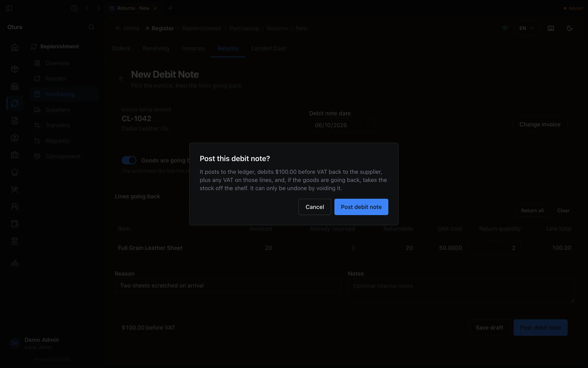Switch to the Receiving tab
Image resolution: width=588 pixels, height=368 pixels.
tap(156, 48)
